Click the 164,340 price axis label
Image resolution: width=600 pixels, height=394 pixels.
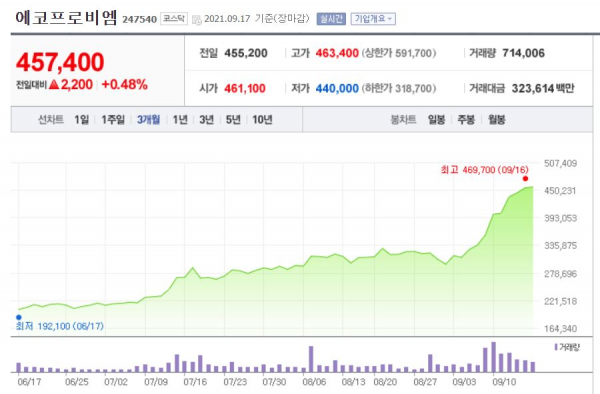(561, 329)
